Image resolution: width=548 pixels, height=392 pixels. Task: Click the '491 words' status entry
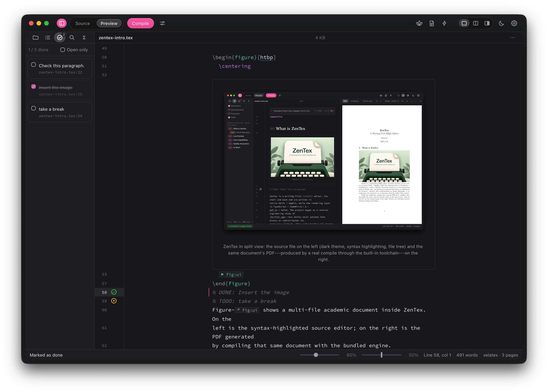pyautogui.click(x=467, y=355)
